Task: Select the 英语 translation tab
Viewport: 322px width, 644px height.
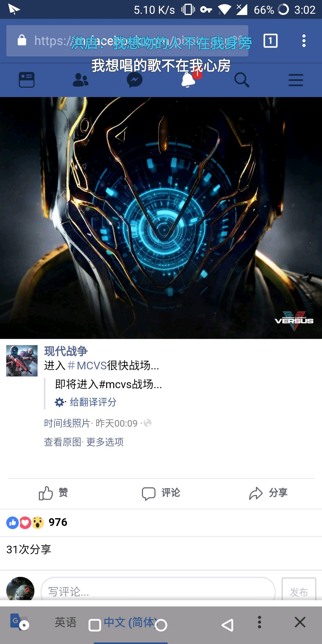Action: [x=66, y=623]
